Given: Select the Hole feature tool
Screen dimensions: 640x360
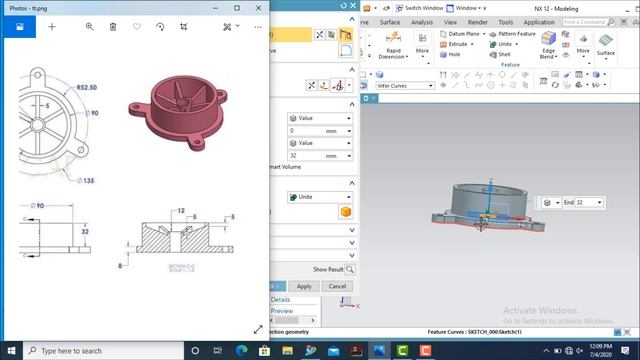Looking at the screenshot, I should point(450,54).
